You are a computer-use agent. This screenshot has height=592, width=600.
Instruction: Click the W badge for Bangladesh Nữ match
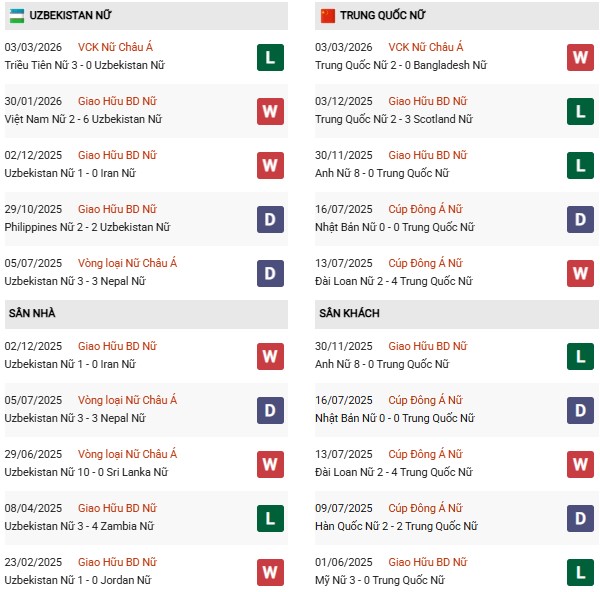tap(580, 56)
